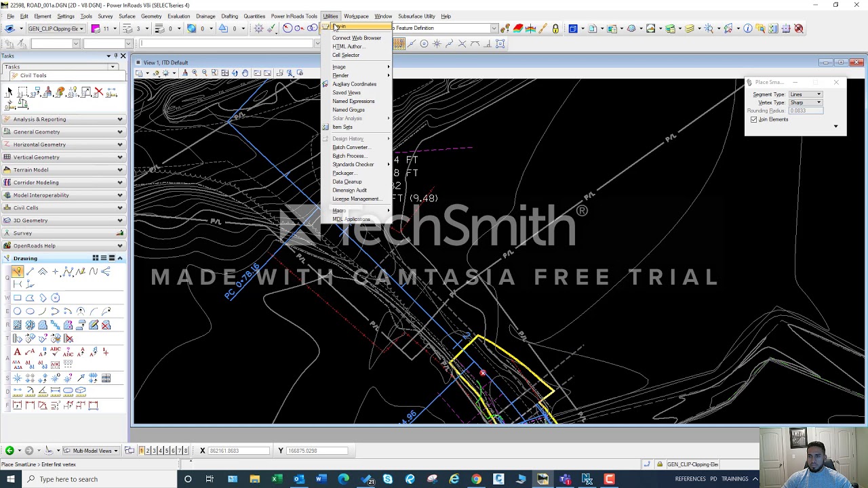Open Model Interoperability task group
The image size is (868, 488).
[62, 195]
